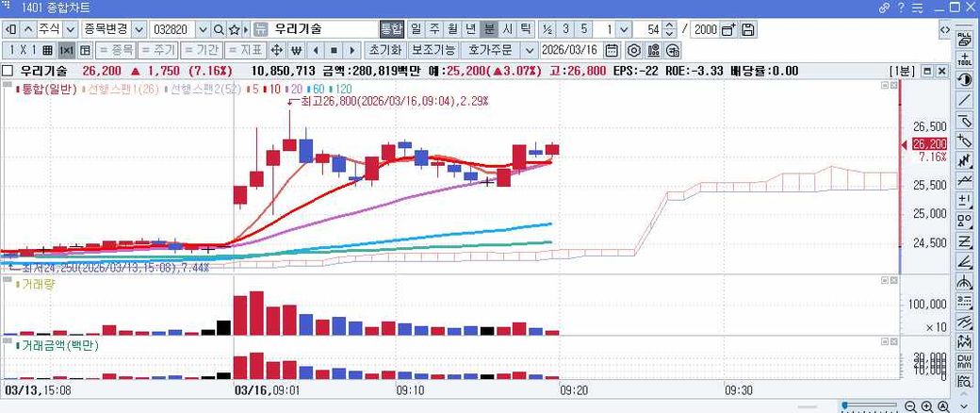
Task: Click the 초기화 reset button
Action: click(384, 50)
